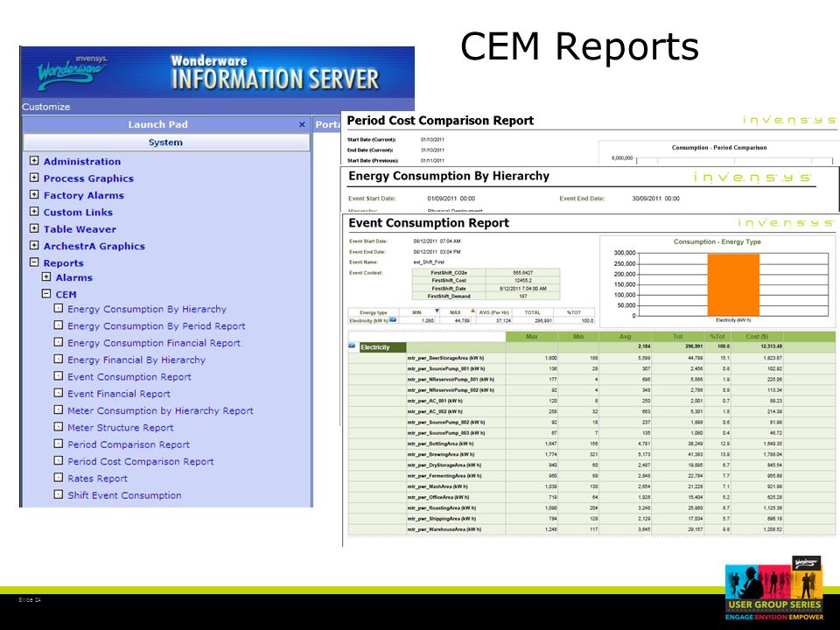The width and height of the screenshot is (840, 630).
Task: Open Administration in Launch Pad
Action: pyautogui.click(x=82, y=161)
